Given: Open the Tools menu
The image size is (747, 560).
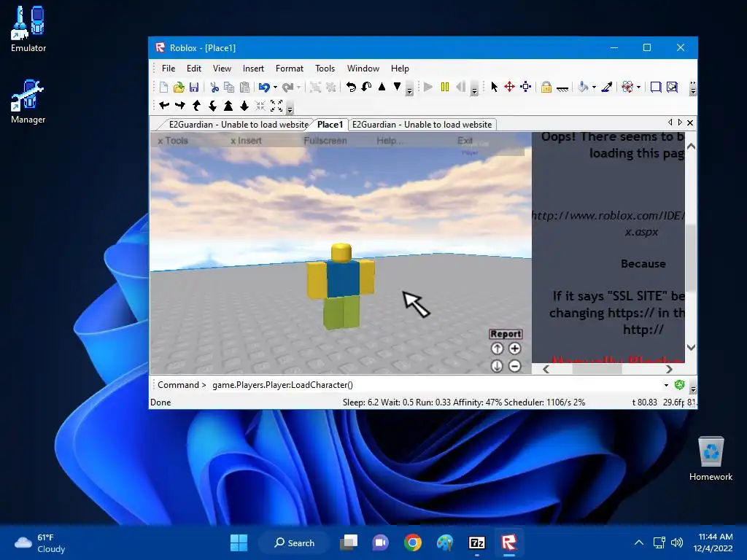Looking at the screenshot, I should tap(325, 69).
